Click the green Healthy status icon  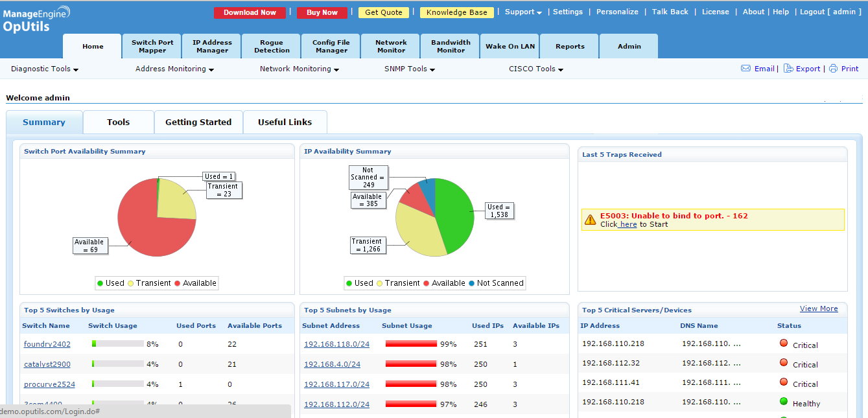783,402
